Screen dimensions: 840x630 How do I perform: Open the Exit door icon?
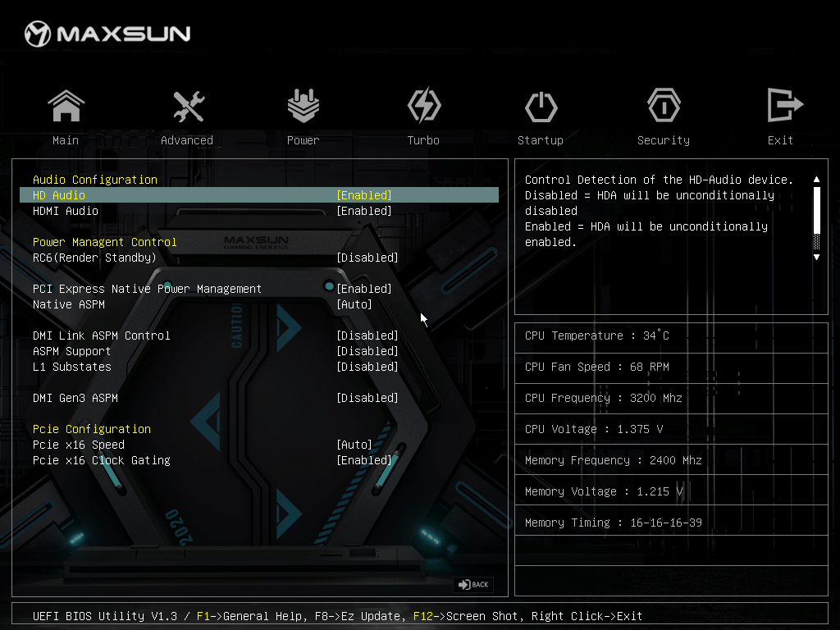coord(784,105)
